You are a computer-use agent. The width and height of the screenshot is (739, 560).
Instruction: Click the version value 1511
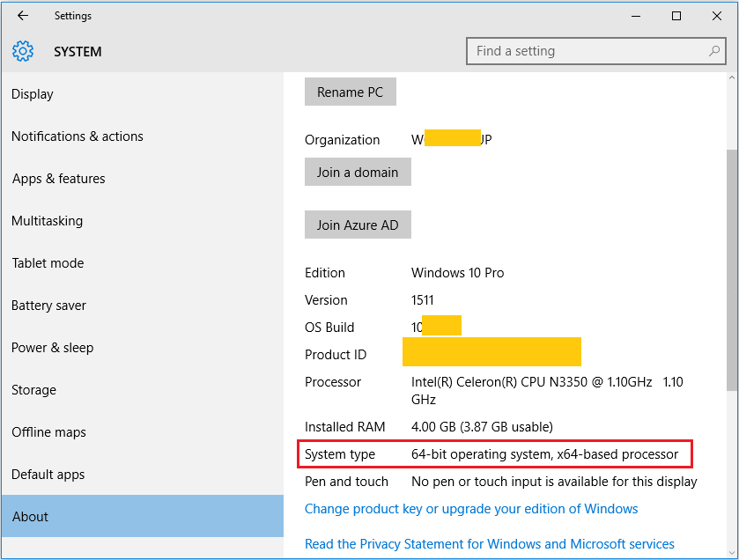click(x=422, y=300)
